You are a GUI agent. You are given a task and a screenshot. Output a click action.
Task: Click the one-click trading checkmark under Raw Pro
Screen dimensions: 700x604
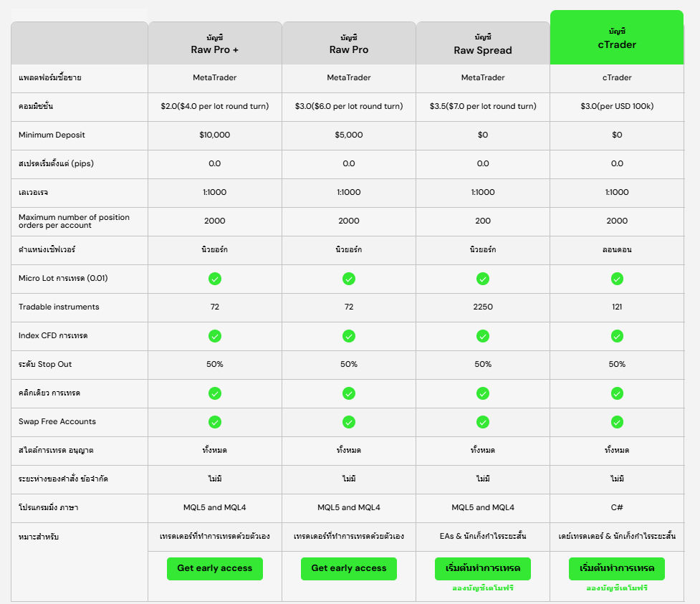[349, 393]
